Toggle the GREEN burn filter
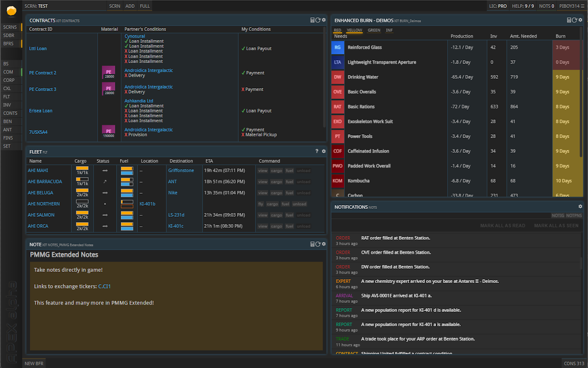The image size is (588, 368). (x=374, y=30)
